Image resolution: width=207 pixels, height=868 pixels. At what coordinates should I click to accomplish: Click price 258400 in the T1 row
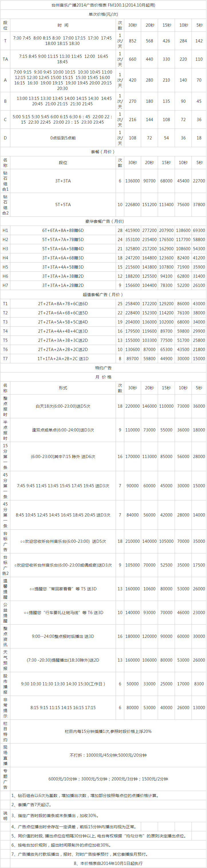(133, 303)
